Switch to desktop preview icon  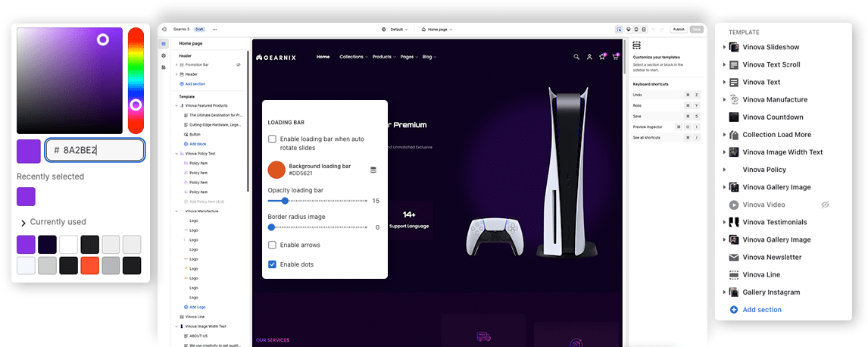(628, 30)
